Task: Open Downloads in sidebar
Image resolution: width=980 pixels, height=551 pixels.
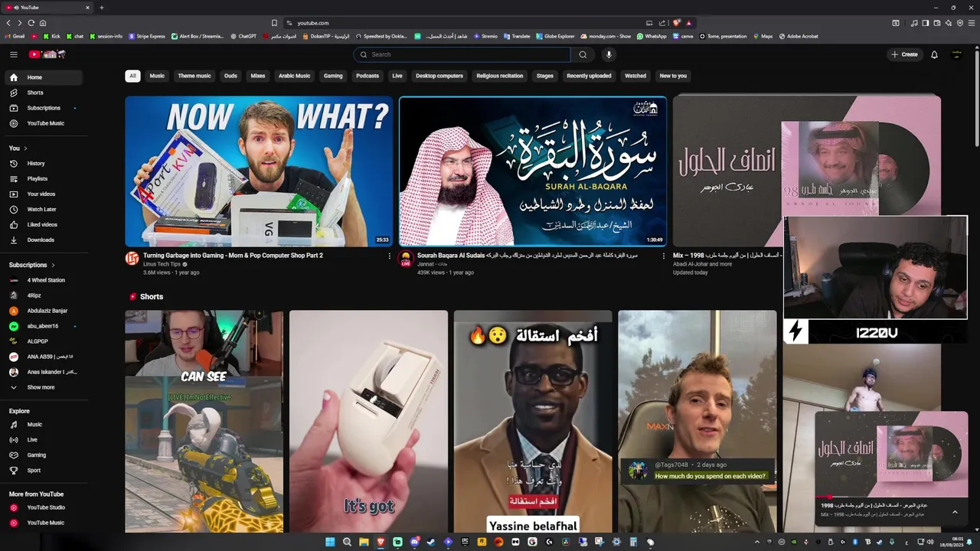Action: 44,240
